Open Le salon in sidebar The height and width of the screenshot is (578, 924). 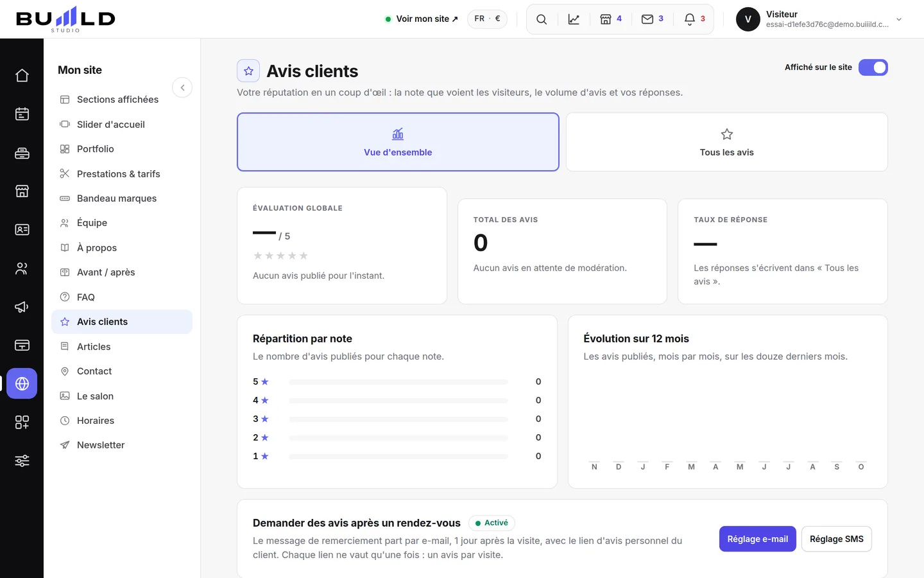click(x=122, y=396)
